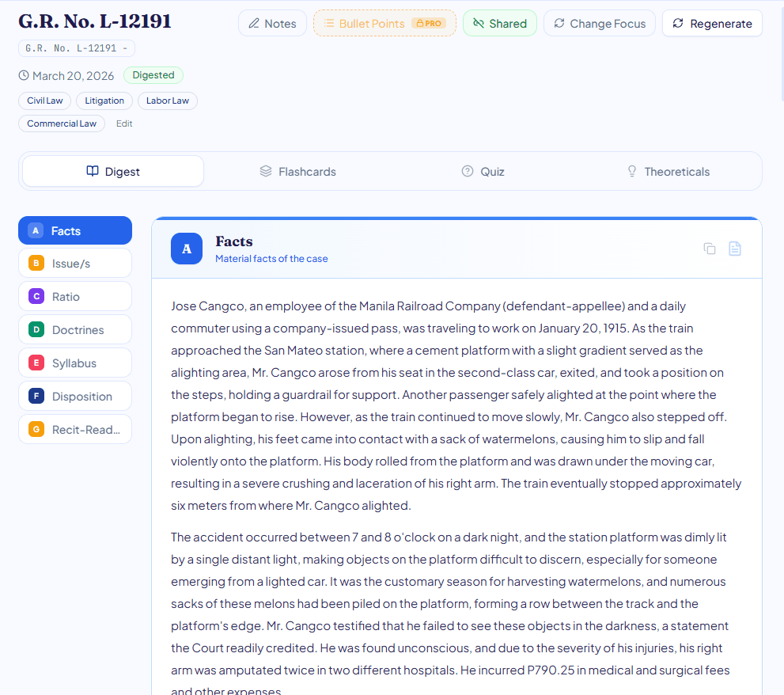Click the copy icon in Facts header
Image resolution: width=784 pixels, height=695 pixels.
click(710, 249)
